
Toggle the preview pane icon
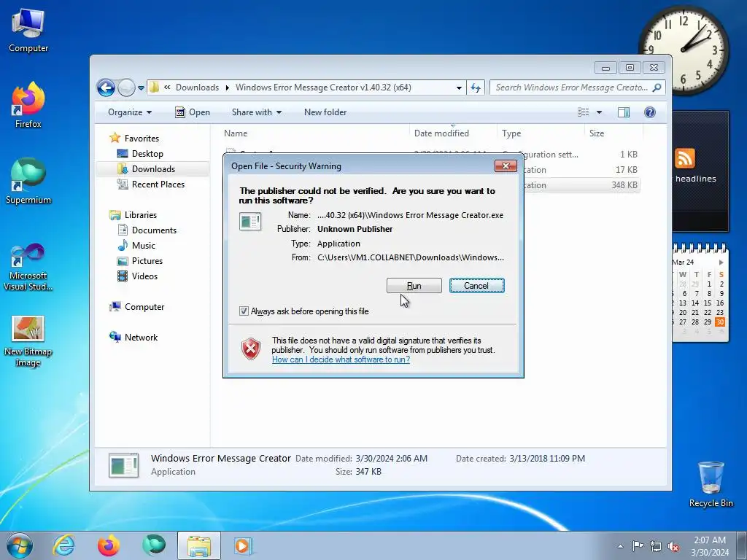(624, 112)
